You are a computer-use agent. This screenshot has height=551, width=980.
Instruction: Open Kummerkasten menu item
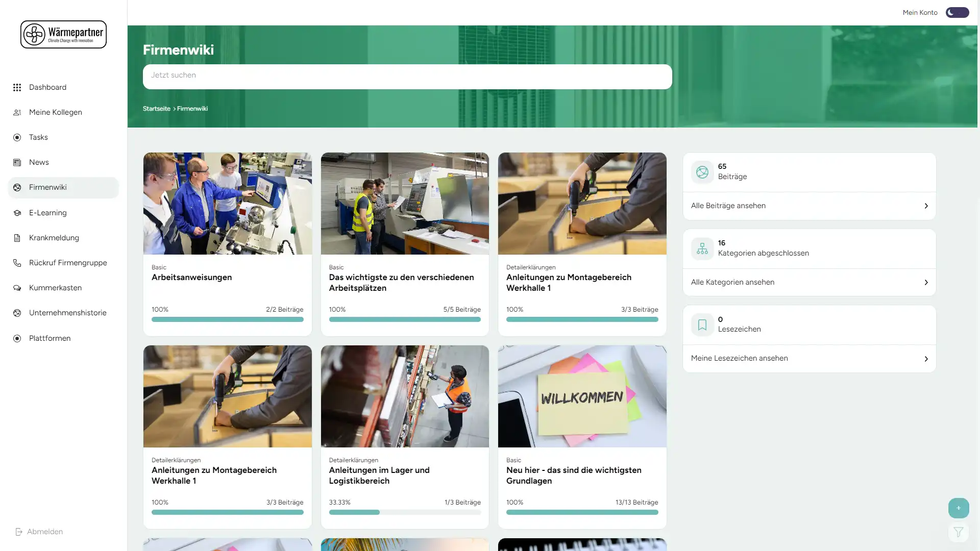pyautogui.click(x=63, y=288)
